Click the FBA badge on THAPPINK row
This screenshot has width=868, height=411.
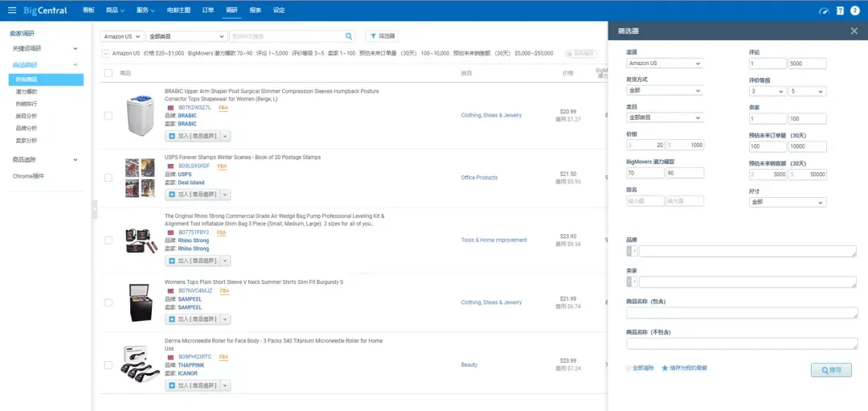point(223,357)
